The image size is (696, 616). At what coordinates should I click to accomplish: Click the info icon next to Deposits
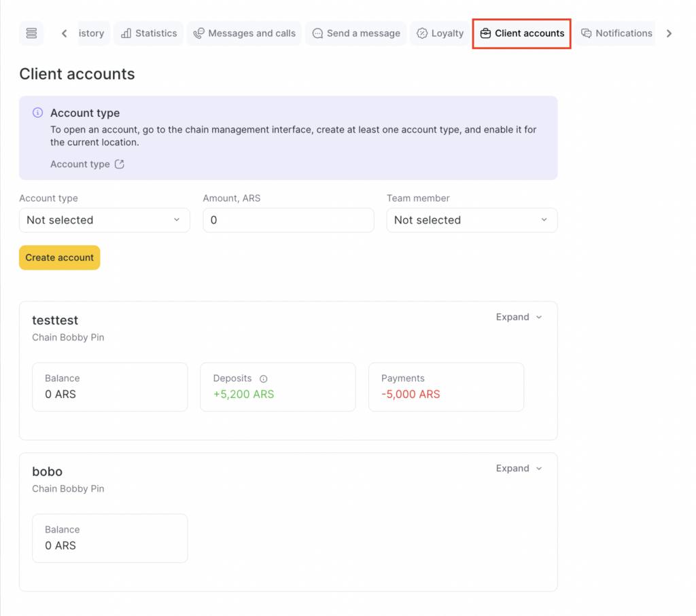pos(264,379)
